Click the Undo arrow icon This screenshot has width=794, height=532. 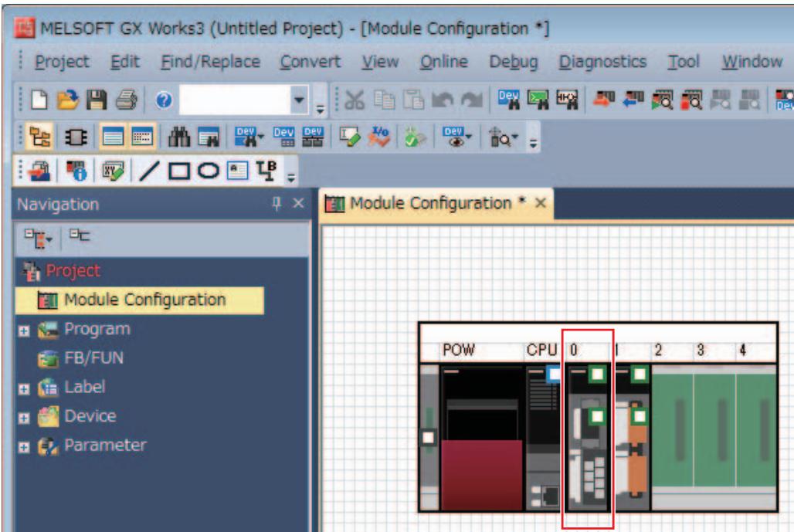pos(443,100)
